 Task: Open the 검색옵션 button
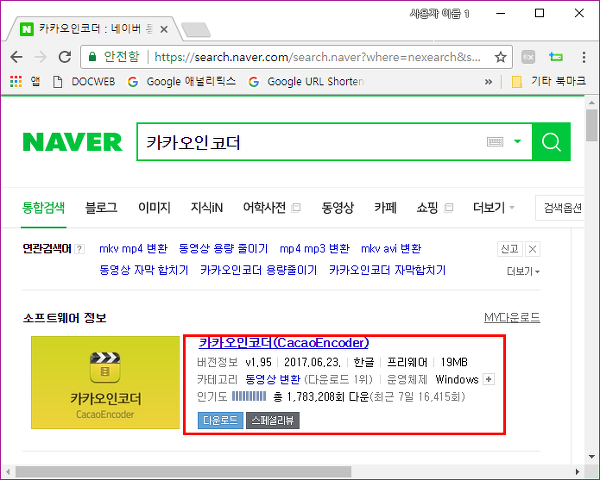tap(560, 208)
